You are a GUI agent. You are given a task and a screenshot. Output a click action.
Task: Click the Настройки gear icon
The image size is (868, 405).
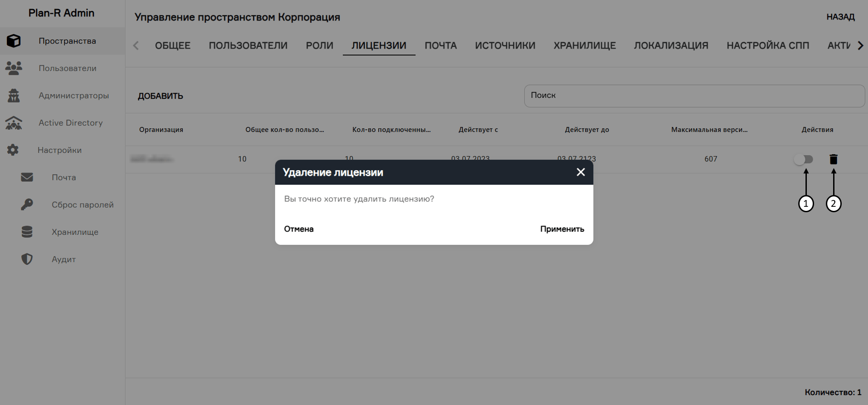tap(13, 150)
